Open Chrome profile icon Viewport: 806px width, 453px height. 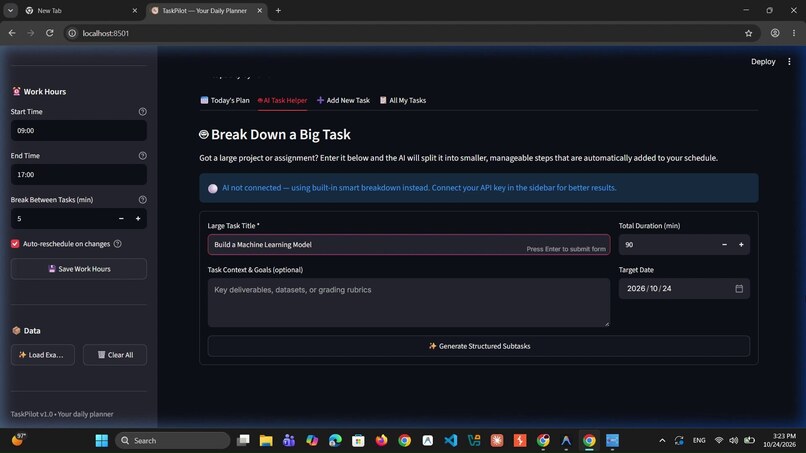(775, 33)
